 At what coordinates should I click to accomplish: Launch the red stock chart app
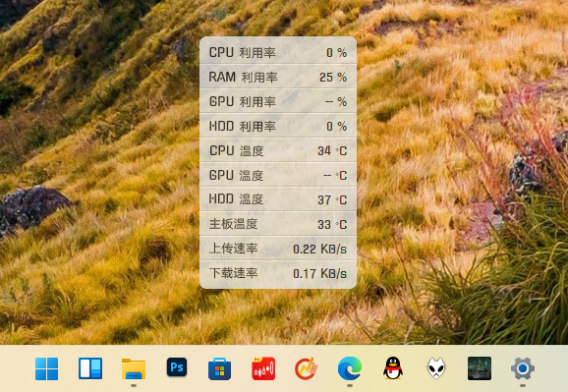point(263,368)
